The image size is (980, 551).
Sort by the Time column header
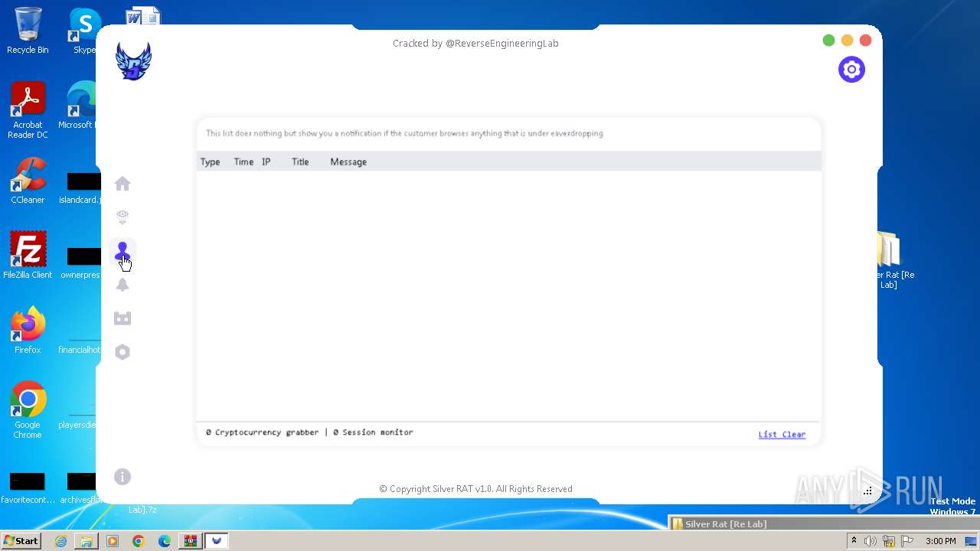coord(243,161)
